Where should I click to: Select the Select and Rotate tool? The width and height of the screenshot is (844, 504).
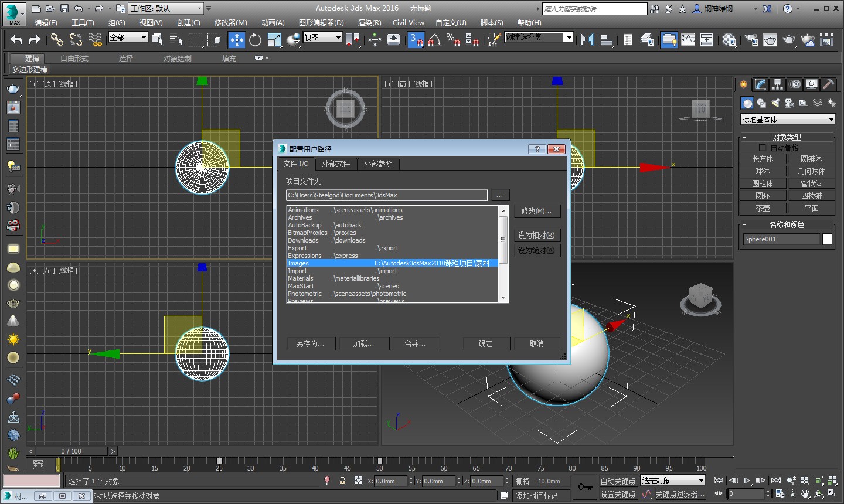click(x=254, y=39)
